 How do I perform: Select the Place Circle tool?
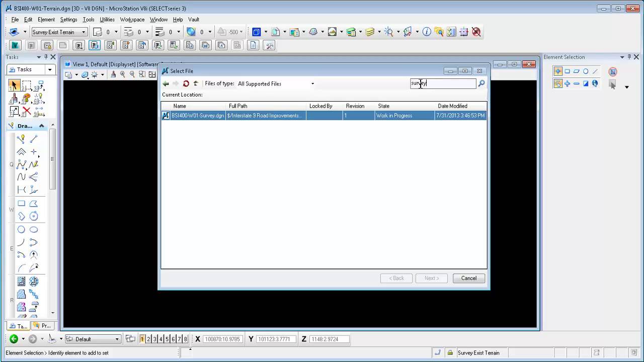pyautogui.click(x=20, y=229)
